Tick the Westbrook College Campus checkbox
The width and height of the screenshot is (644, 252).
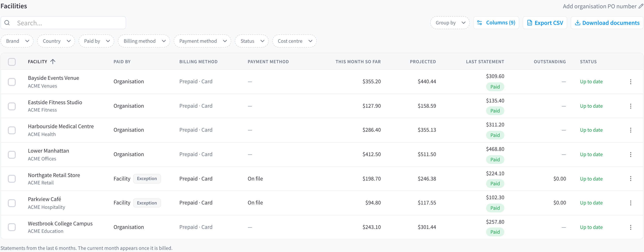[12, 227]
